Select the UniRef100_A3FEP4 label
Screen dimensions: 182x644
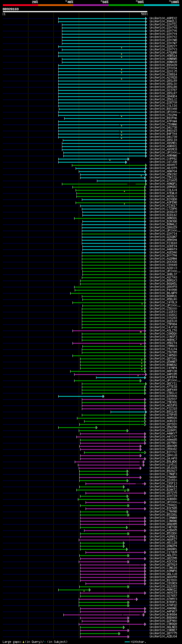(x=163, y=377)
